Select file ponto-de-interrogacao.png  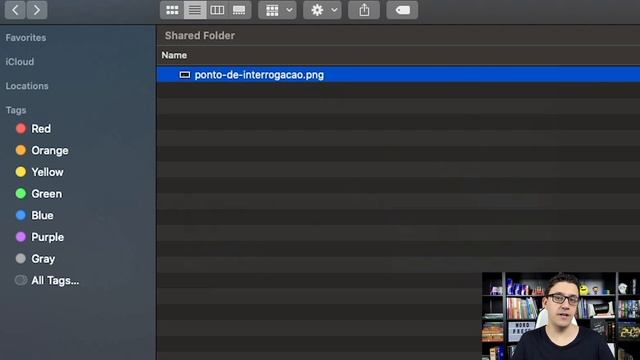tap(398, 75)
